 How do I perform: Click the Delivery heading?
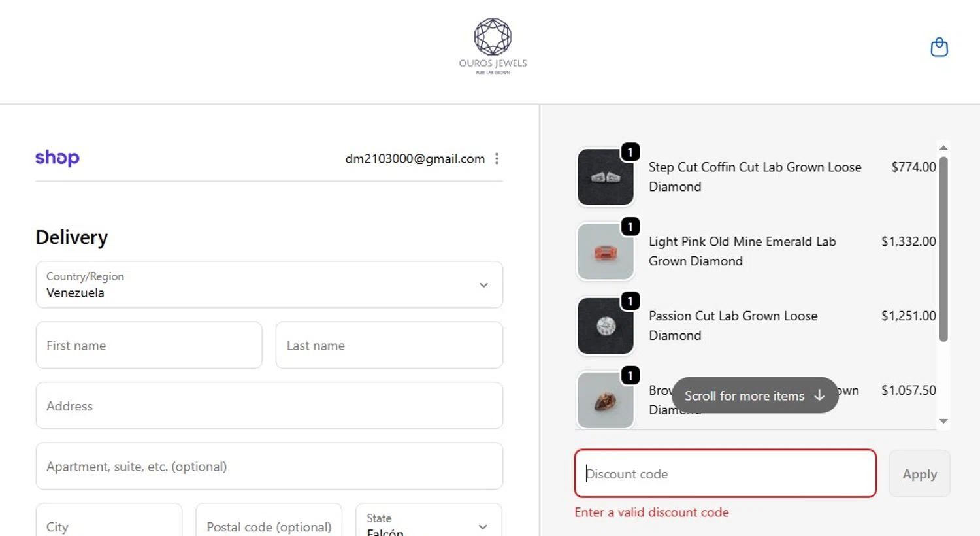(72, 237)
